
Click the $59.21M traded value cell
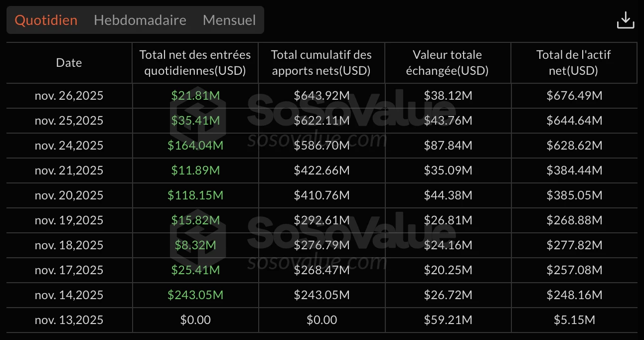(448, 320)
